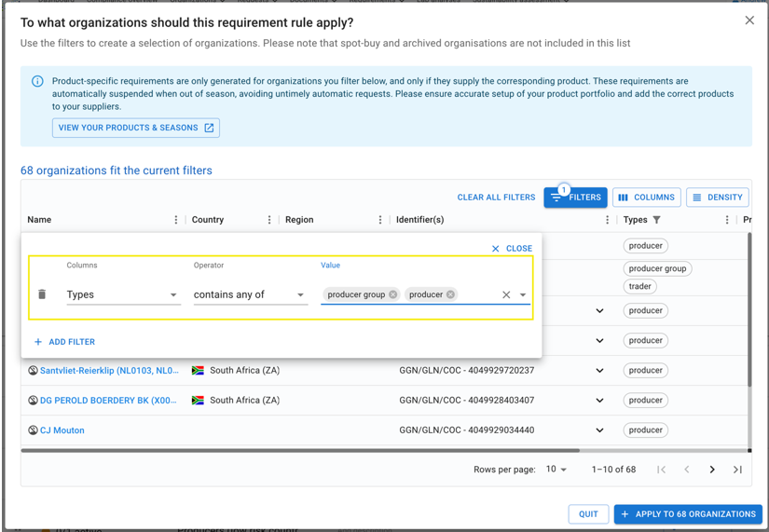This screenshot has width=769, height=532.
Task: Close the filter panel
Action: 512,249
